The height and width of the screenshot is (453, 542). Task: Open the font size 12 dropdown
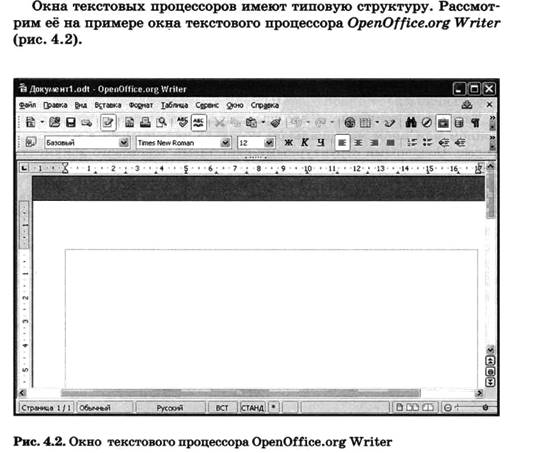point(269,142)
